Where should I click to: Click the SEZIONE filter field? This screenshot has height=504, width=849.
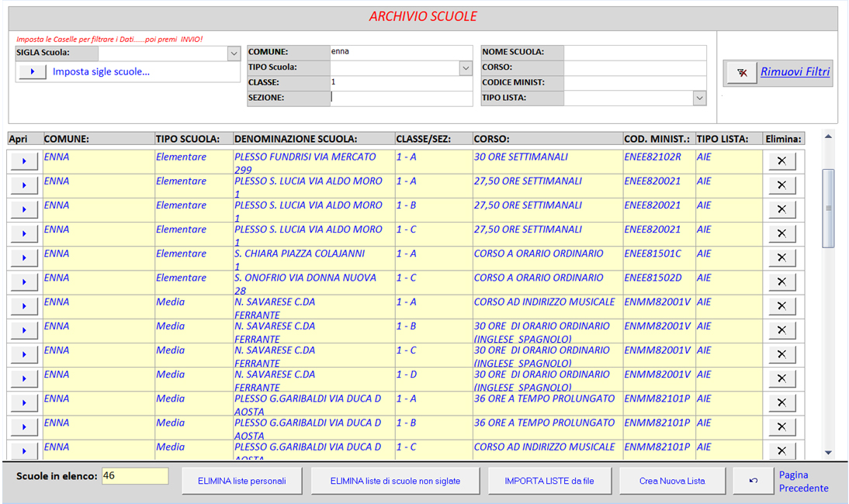click(x=400, y=98)
